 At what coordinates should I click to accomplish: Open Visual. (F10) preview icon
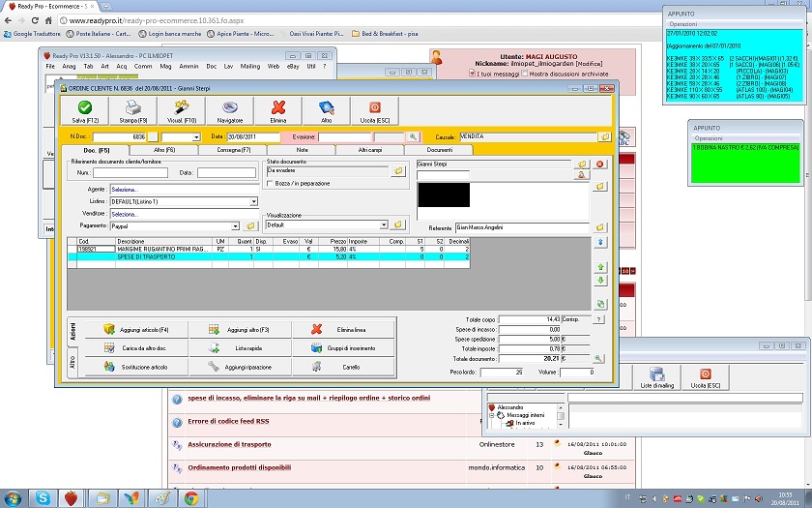click(x=182, y=107)
